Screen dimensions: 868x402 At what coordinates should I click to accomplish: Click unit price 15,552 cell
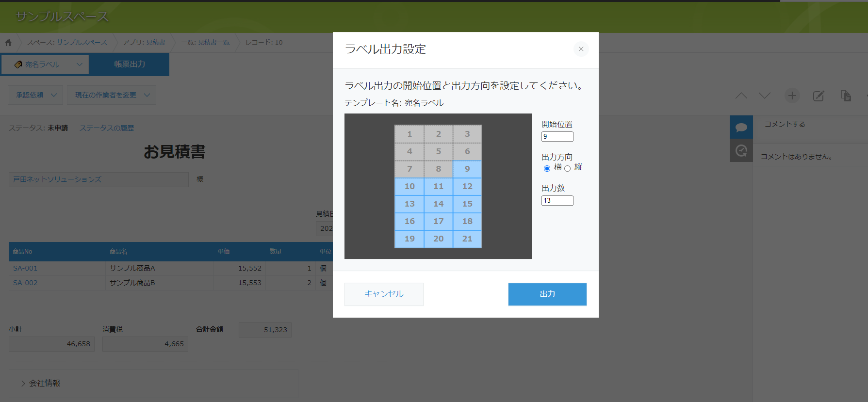pos(240,268)
